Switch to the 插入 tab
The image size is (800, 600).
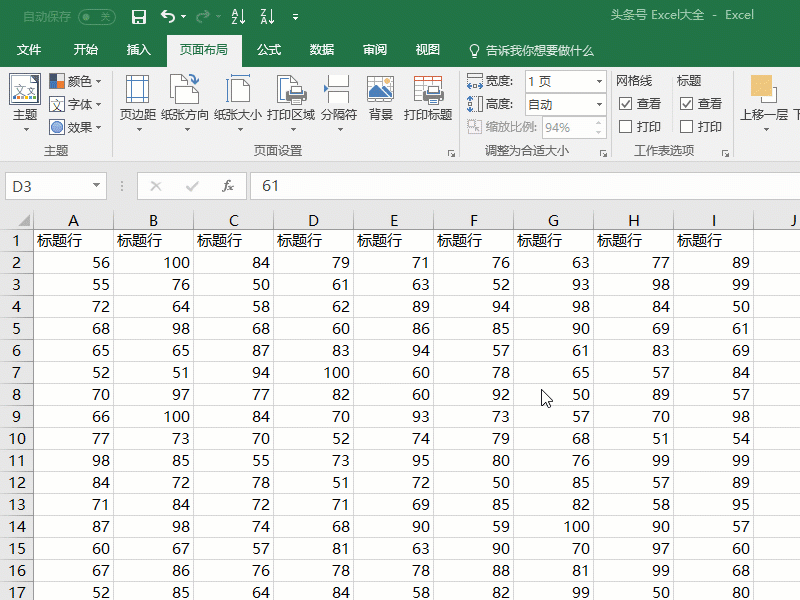click(x=138, y=50)
